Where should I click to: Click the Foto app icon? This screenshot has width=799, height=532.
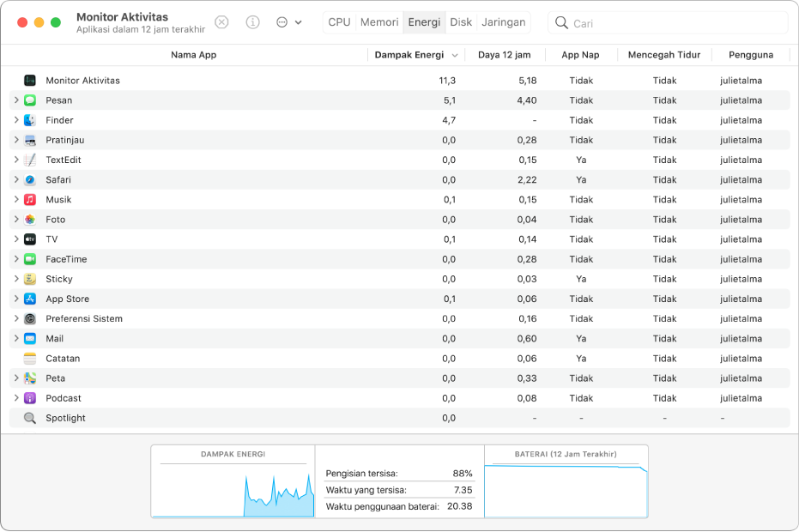click(30, 220)
